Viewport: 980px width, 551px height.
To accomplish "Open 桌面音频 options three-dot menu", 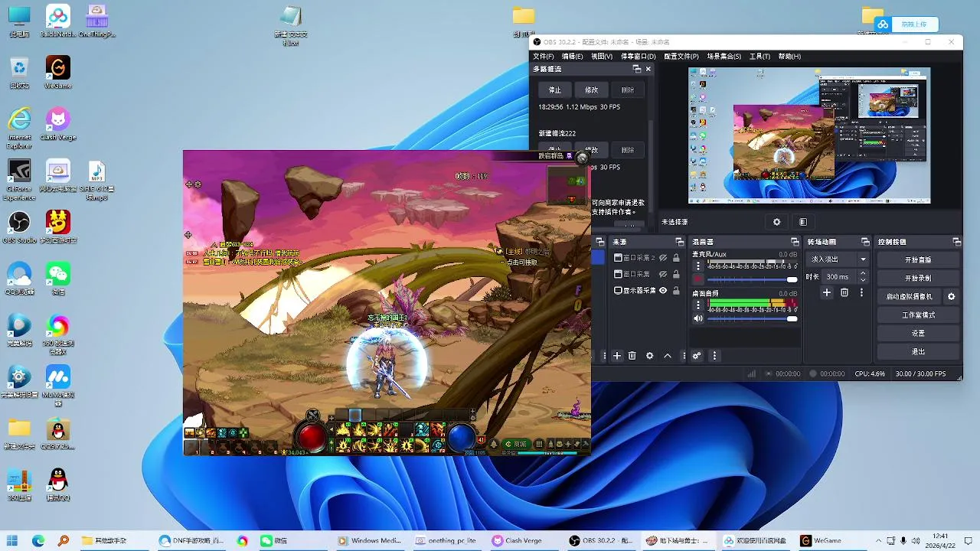I will pyautogui.click(x=697, y=305).
